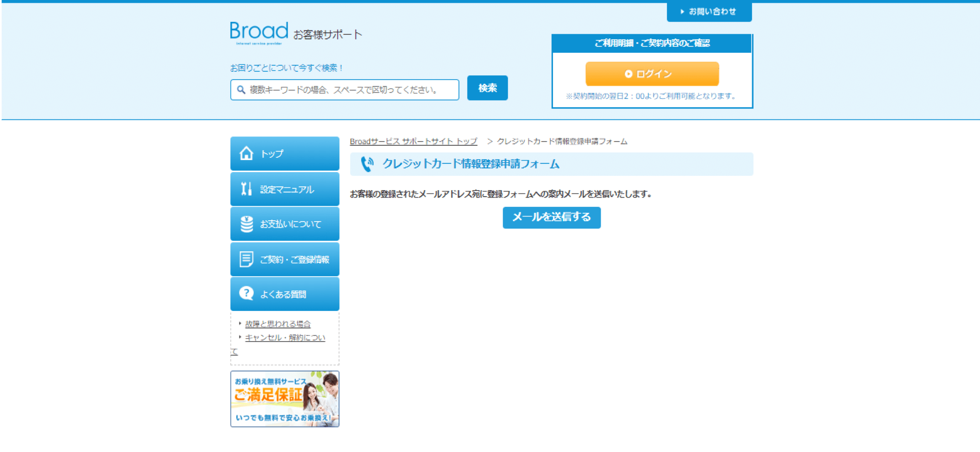Click the phone icon in form heading
980x452 pixels.
[367, 164]
